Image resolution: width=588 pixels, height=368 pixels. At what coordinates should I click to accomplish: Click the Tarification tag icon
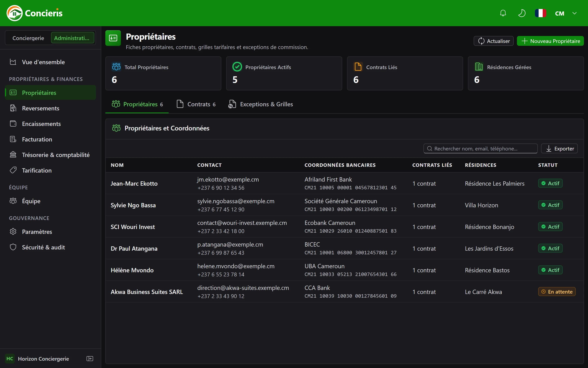[13, 170]
